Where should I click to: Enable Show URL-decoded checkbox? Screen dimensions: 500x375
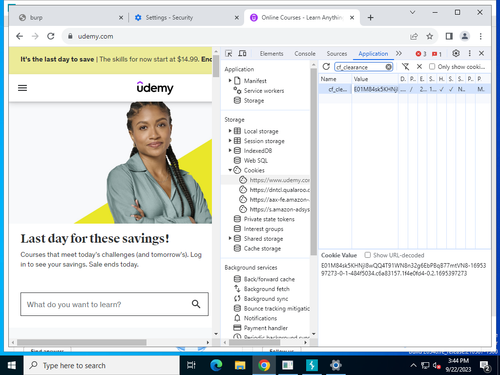pos(367,255)
